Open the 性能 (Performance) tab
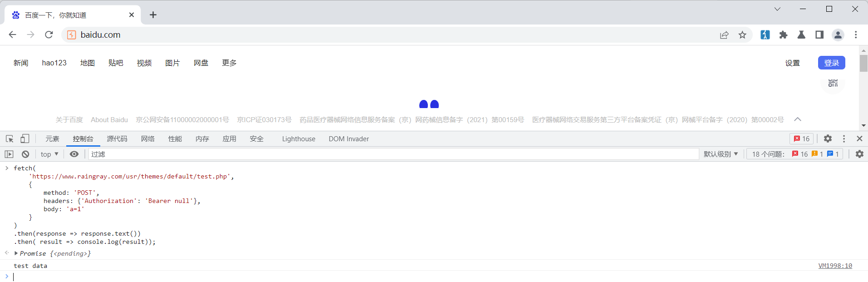868x282 pixels. tap(175, 139)
